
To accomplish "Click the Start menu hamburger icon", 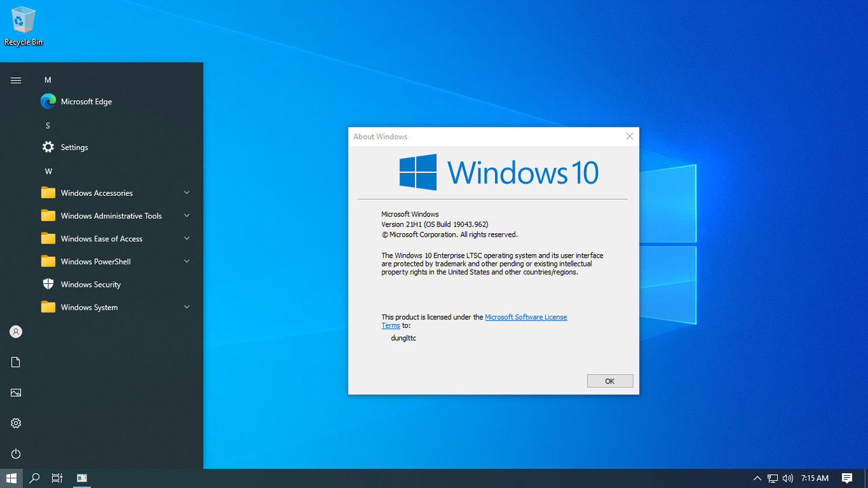I will point(16,80).
